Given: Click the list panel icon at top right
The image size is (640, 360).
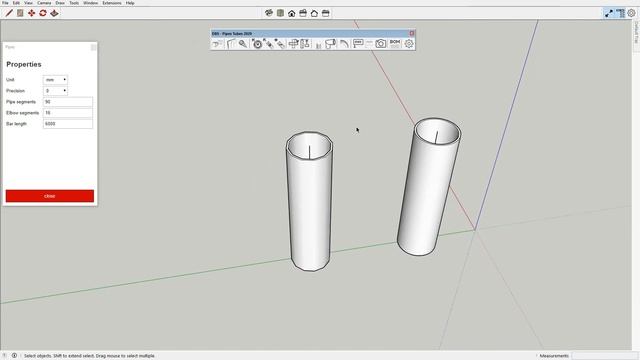Looking at the screenshot, I should pyautogui.click(x=620, y=13).
